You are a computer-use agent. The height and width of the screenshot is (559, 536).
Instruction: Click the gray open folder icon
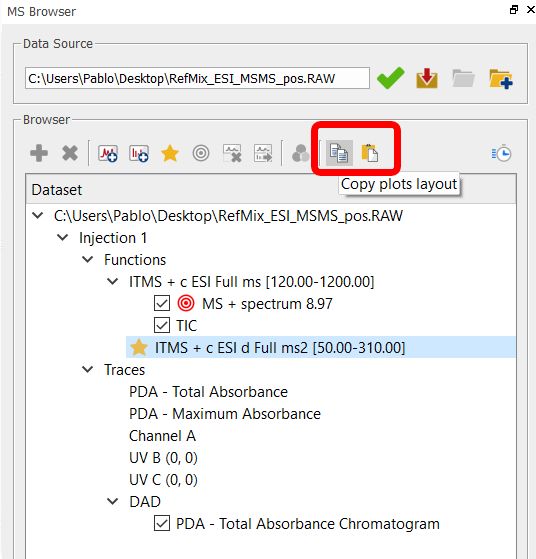[463, 78]
